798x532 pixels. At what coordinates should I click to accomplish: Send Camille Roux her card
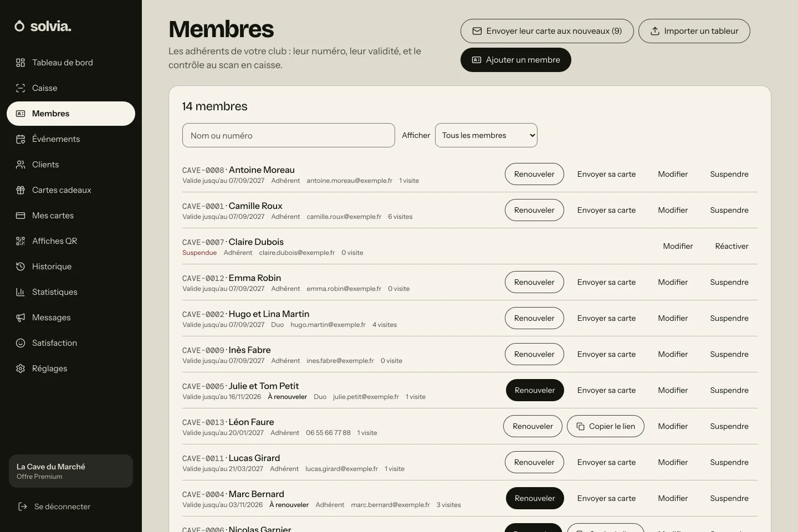(x=606, y=210)
